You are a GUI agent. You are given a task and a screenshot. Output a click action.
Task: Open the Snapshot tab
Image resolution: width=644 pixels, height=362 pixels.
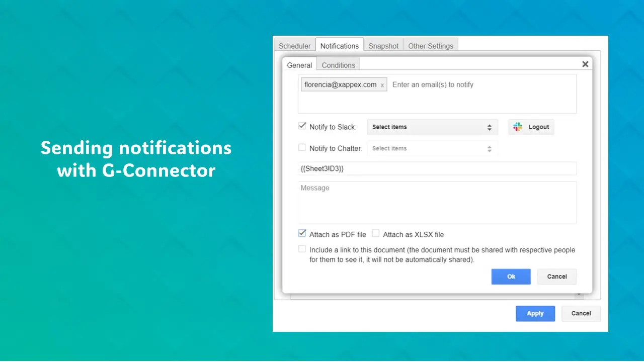[x=383, y=46]
